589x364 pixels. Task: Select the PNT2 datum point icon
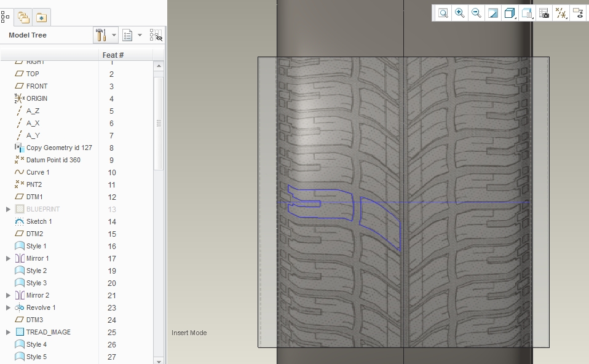click(x=19, y=184)
